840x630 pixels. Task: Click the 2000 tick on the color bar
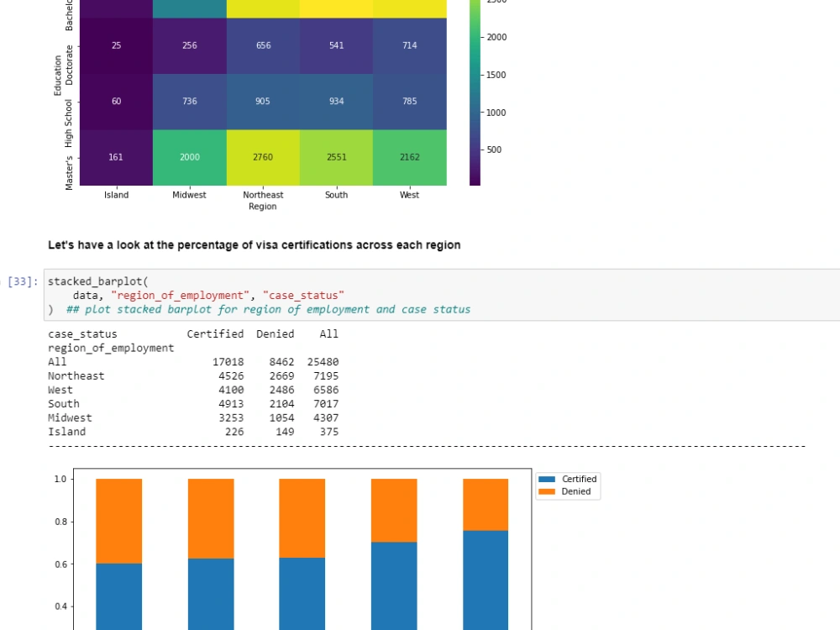496,38
